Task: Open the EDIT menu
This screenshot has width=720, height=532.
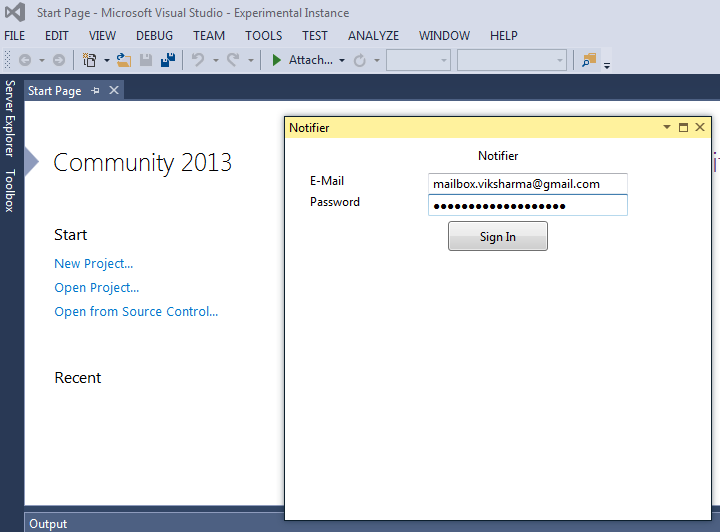Action: coord(56,36)
